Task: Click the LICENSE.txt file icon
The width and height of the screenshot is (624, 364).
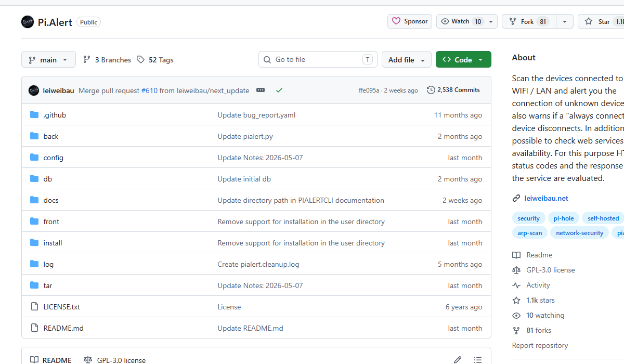Action: click(34, 307)
